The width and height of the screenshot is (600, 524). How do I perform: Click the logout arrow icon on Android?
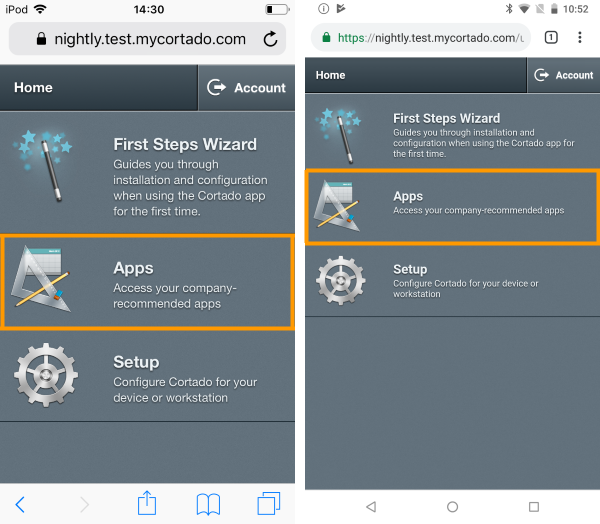541,75
